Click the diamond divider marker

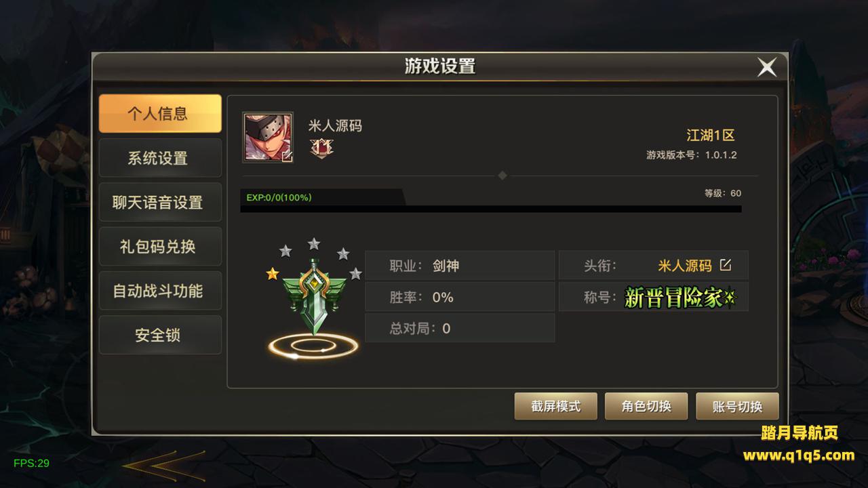coord(502,176)
